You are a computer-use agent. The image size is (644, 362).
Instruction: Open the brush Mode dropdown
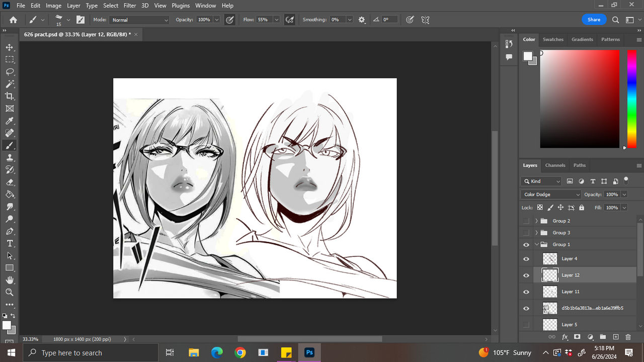point(139,20)
